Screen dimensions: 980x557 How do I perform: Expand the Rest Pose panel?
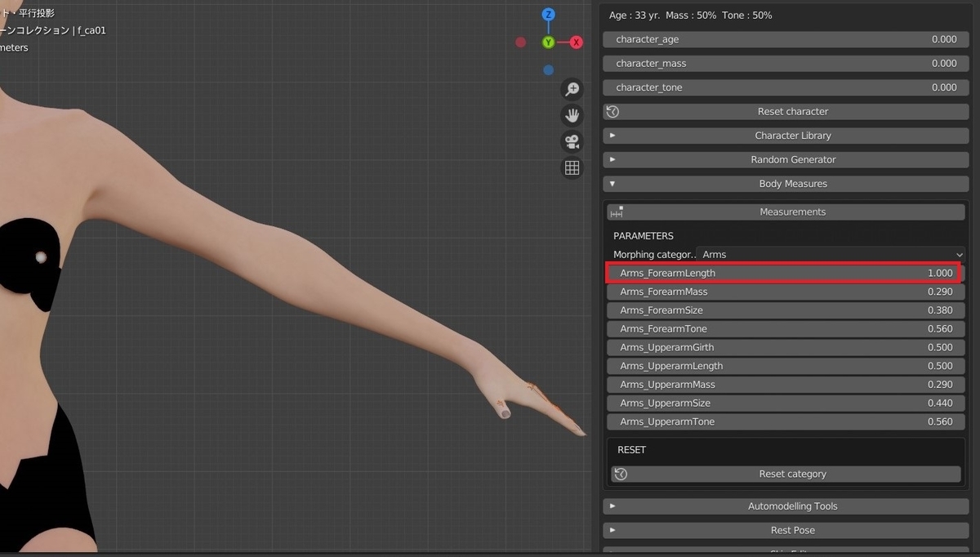click(x=785, y=530)
